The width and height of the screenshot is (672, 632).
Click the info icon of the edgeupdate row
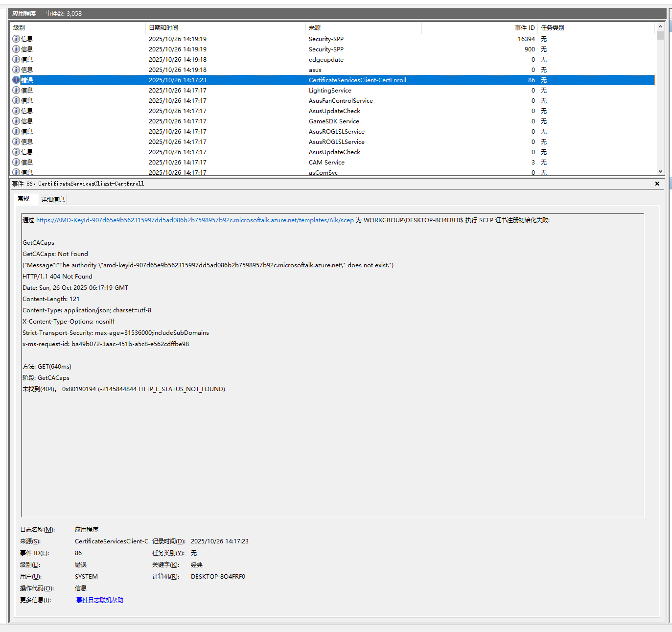[x=16, y=59]
